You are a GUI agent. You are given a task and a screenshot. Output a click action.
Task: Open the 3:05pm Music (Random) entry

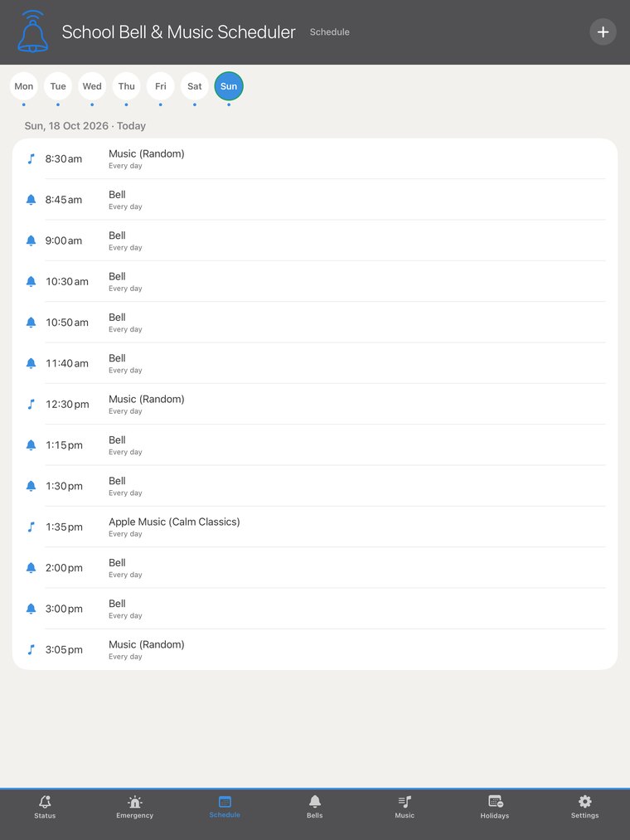click(x=315, y=649)
